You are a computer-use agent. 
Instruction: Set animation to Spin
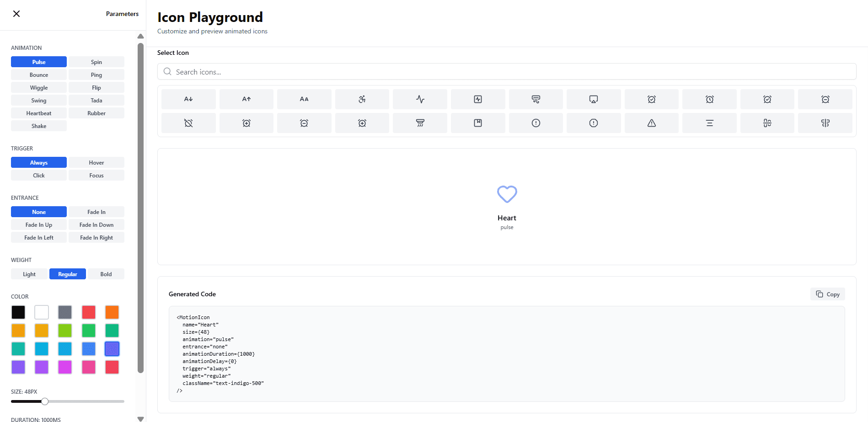pos(96,62)
